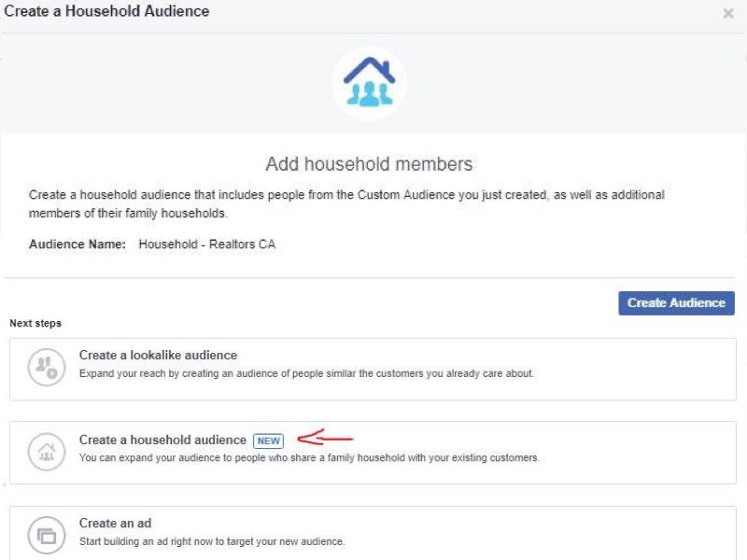Close the Create a Household Audience dialog
Screen dimensions: 747x560
(x=728, y=13)
